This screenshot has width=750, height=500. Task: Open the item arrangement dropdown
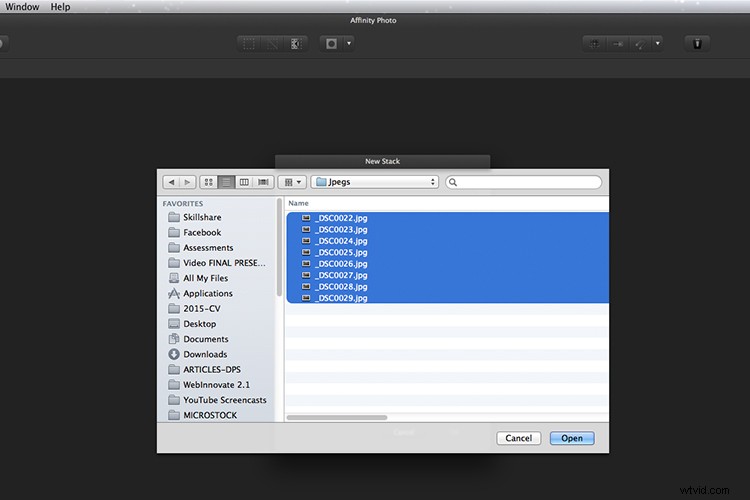pos(292,182)
